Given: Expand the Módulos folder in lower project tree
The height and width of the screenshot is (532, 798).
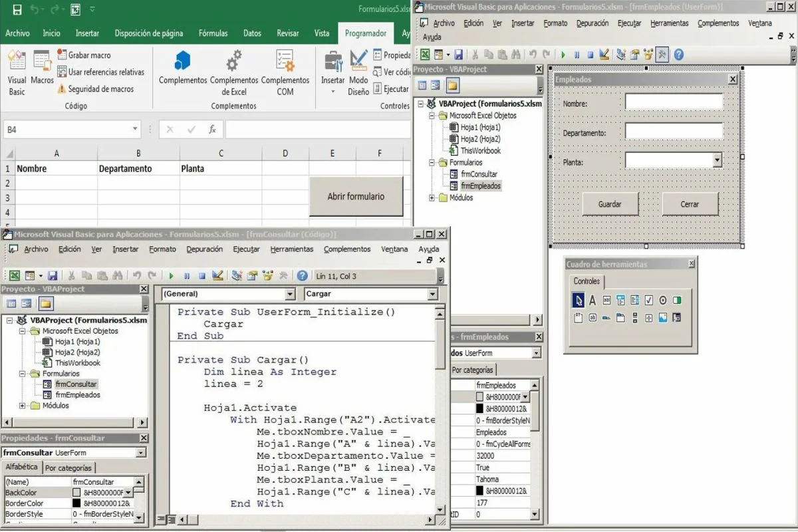Looking at the screenshot, I should coord(23,406).
